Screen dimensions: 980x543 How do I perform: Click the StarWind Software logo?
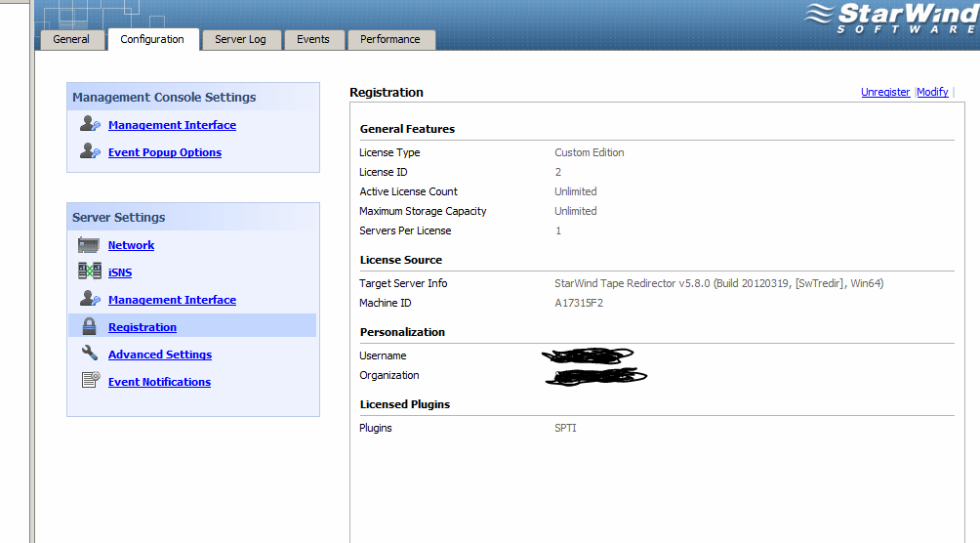pyautogui.click(x=891, y=19)
